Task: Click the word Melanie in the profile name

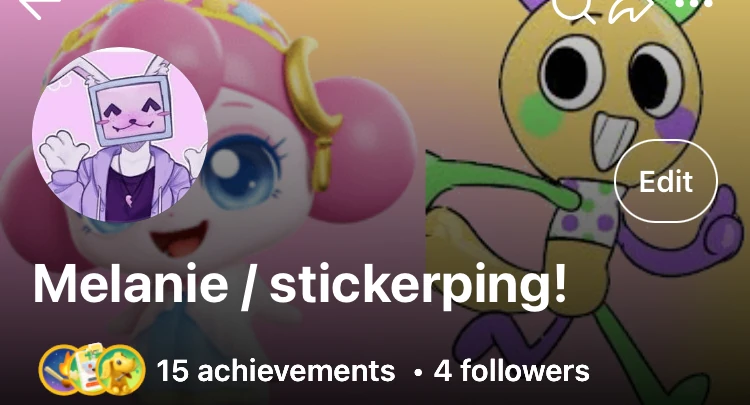Action: point(130,283)
